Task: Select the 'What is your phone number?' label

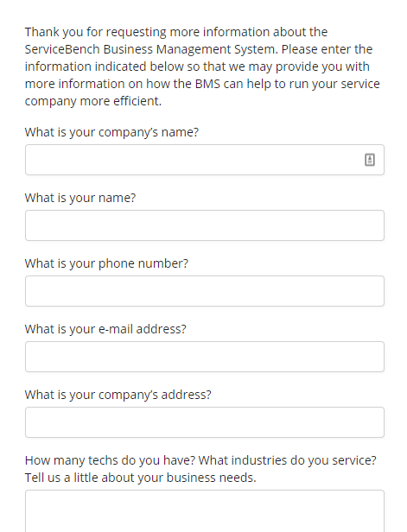Action: (x=106, y=263)
